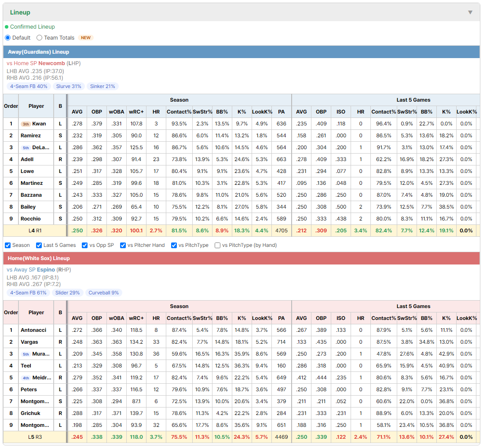Collapse the Lineup panel arrow

coord(470,12)
